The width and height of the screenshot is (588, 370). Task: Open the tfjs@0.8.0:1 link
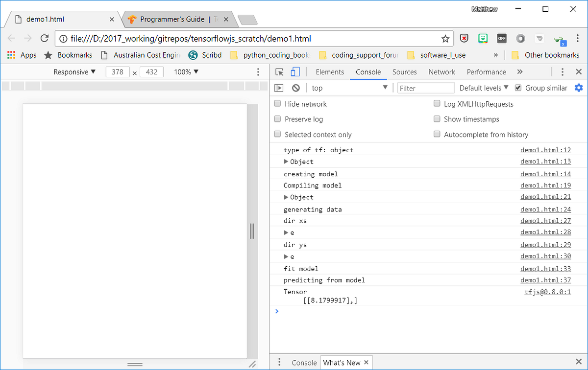coord(547,292)
